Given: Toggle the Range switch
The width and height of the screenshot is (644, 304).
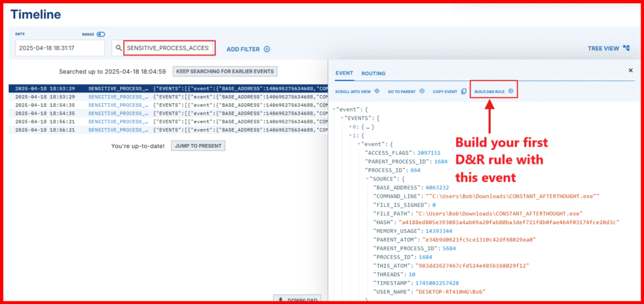Looking at the screenshot, I should click(x=101, y=34).
